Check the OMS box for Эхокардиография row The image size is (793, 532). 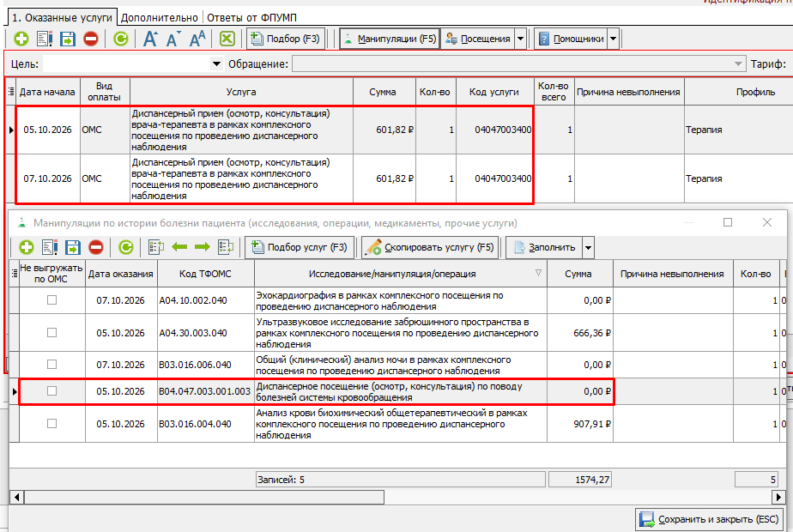pos(51,299)
